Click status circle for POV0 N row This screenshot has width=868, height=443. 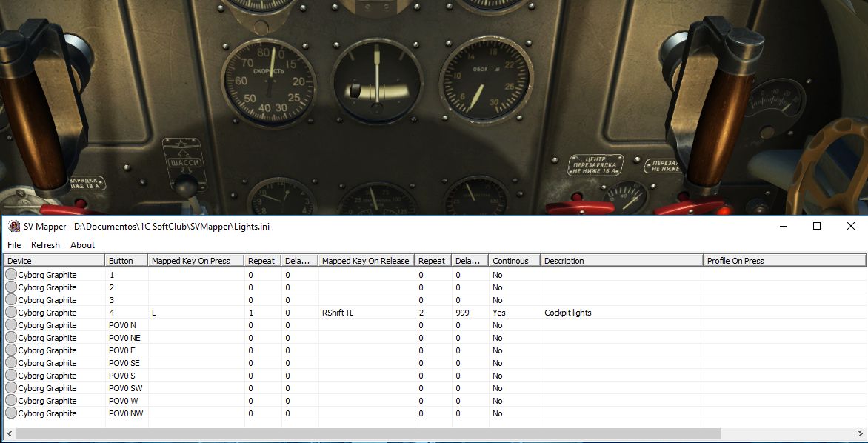[11, 325]
